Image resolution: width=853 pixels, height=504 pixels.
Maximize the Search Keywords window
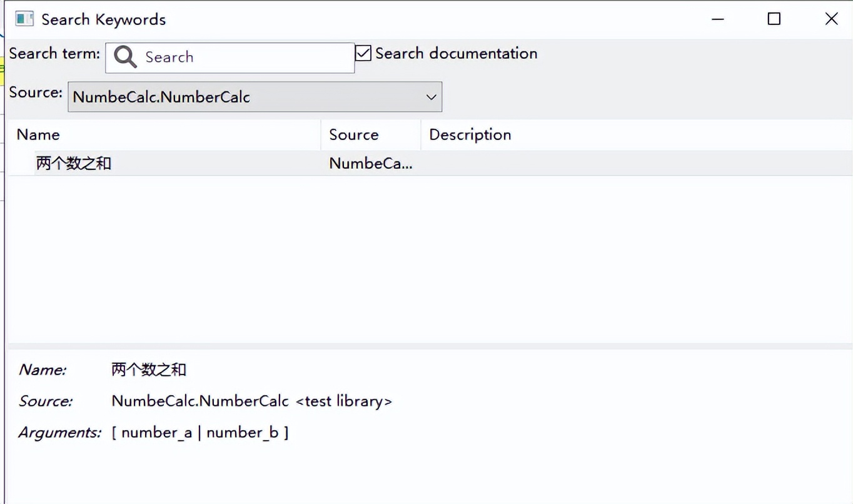[774, 19]
